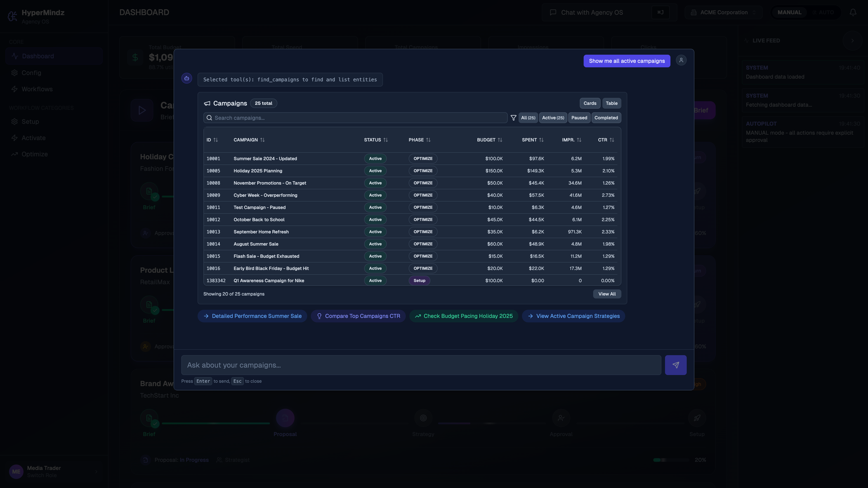The image size is (868, 488).
Task: Open ACME Corporation organization dropdown
Action: pos(723,12)
